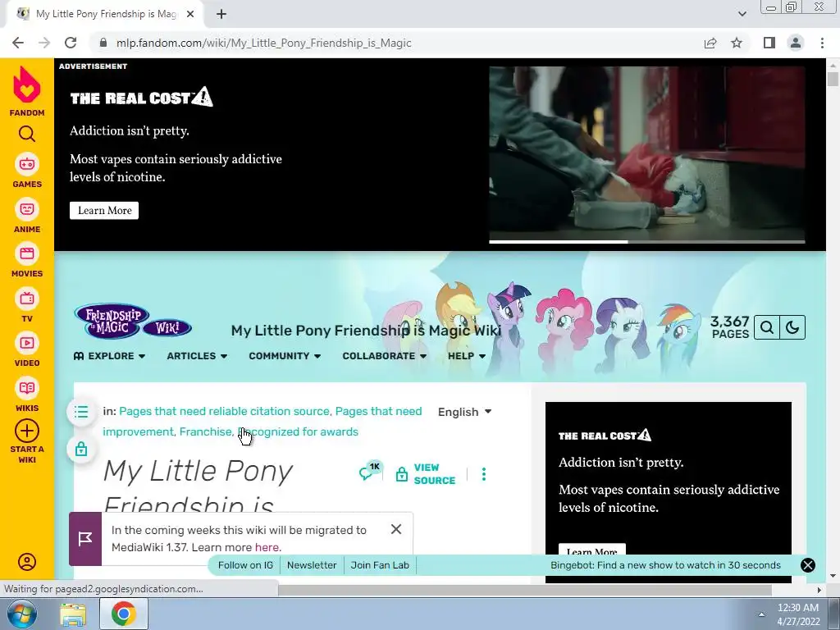This screenshot has height=630, width=840.
Task: Open the Franchise category link
Action: pyautogui.click(x=205, y=431)
